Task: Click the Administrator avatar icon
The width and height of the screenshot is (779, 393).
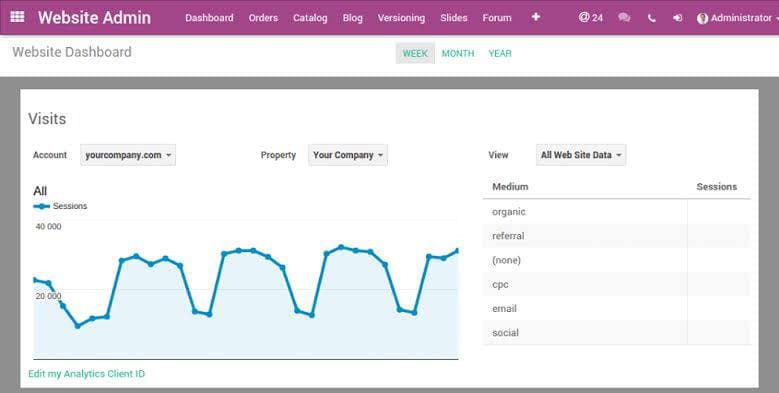Action: (x=702, y=18)
